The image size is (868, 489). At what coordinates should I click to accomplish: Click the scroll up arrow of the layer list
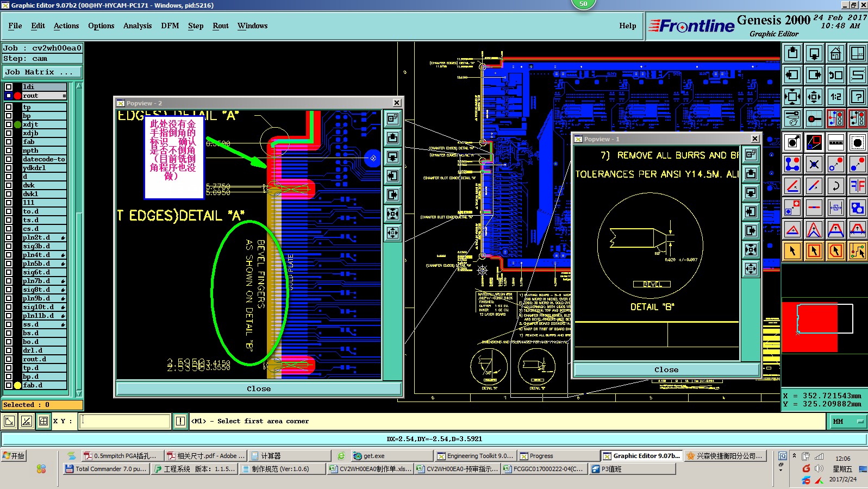[79, 86]
